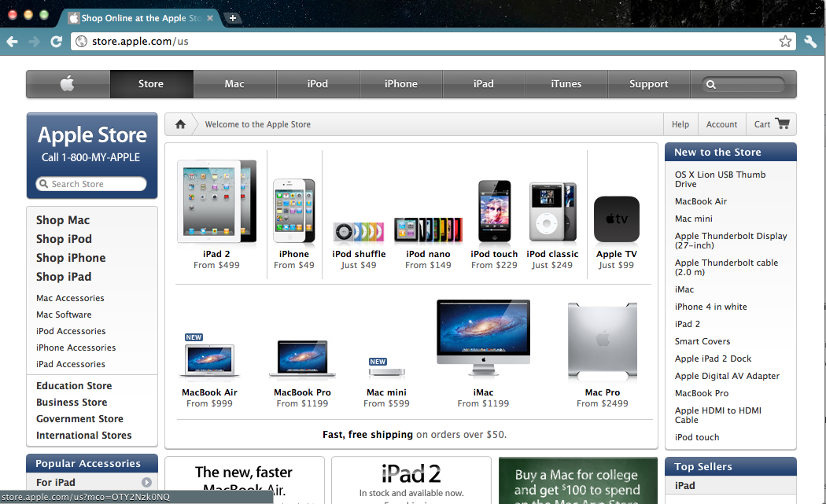
Task: Click the home icon in the breadcrumb bar
Action: point(180,124)
